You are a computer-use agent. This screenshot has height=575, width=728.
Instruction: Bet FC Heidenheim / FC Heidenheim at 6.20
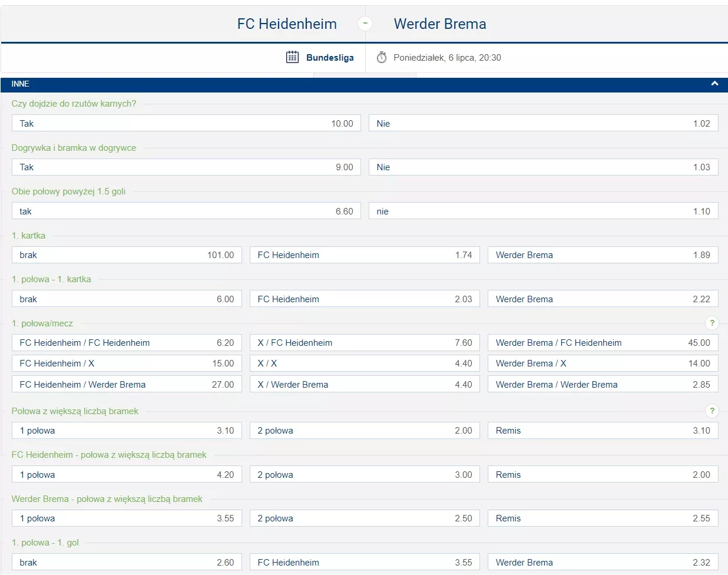127,342
